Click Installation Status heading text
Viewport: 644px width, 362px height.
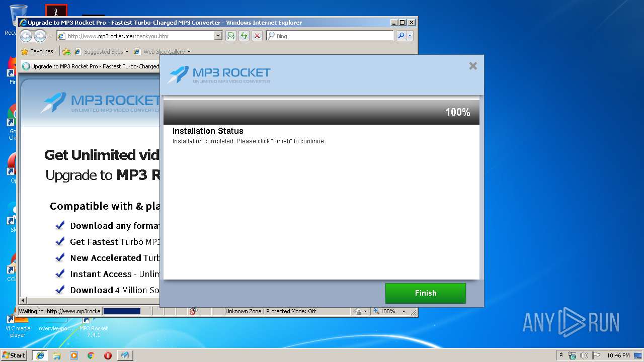208,131
